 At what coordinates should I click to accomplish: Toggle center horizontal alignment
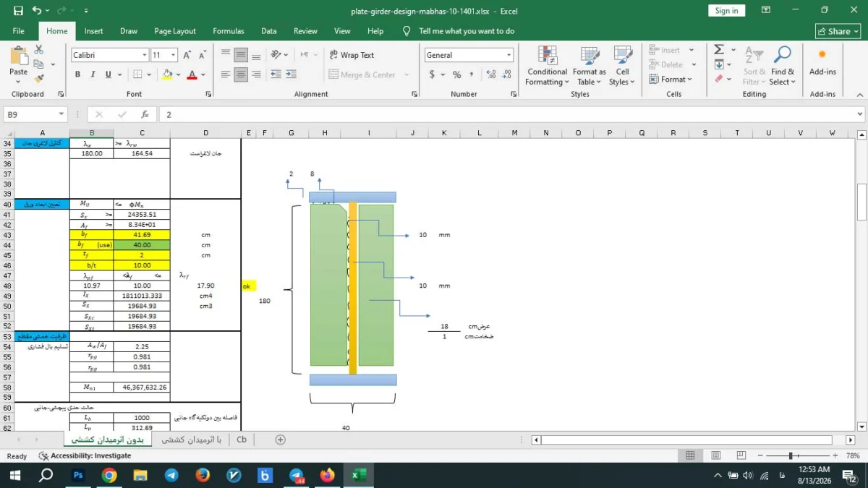click(x=241, y=74)
